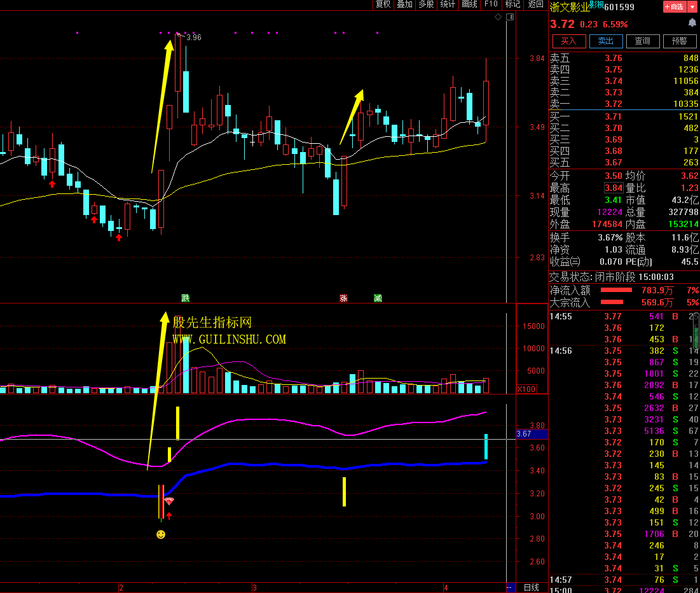Open the 日线 period selector
Screen dimensions: 700x593
point(532,588)
